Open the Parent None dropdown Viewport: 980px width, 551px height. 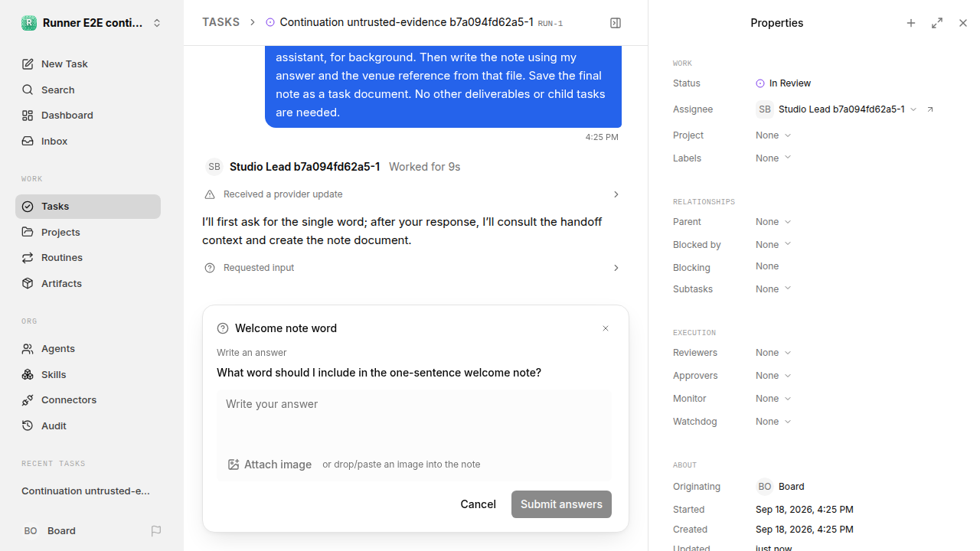tap(773, 222)
